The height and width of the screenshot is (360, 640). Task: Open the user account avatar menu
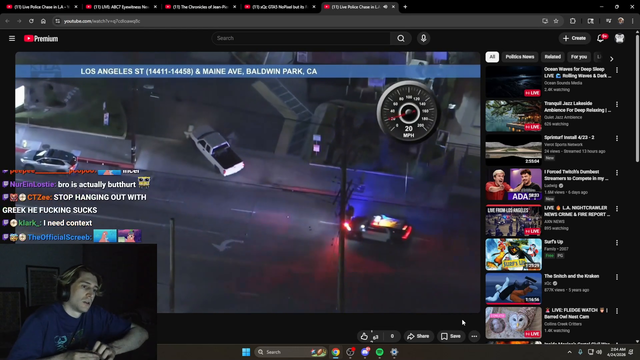[x=620, y=38]
